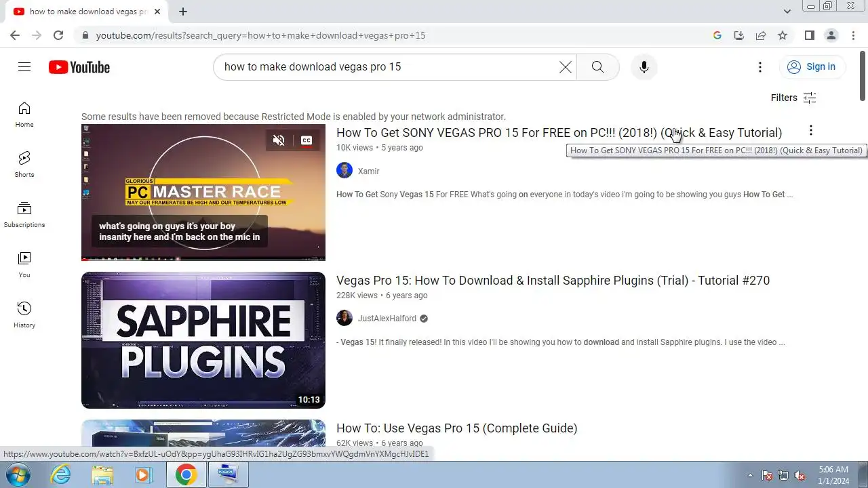Open a new tab with the plus button
Viewport: 868px width, 488px height.
point(183,12)
